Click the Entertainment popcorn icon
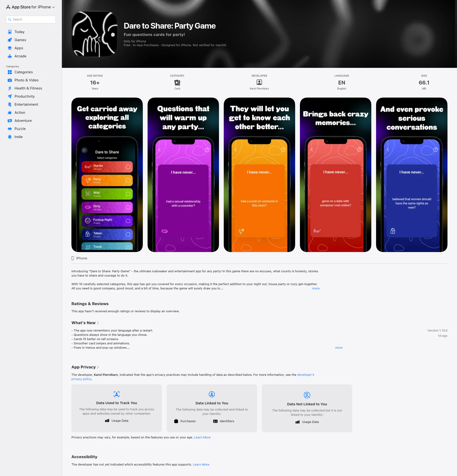 point(10,104)
